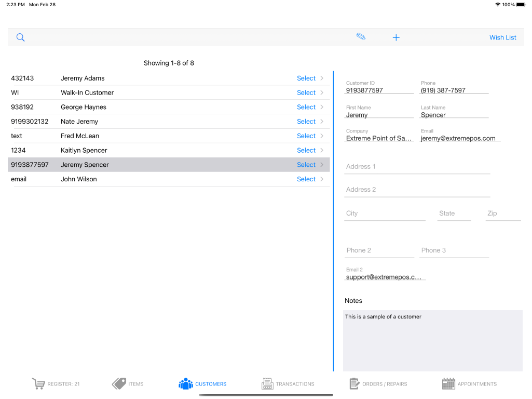The height and width of the screenshot is (399, 532).
Task: Add new customer with plus icon
Action: click(396, 37)
